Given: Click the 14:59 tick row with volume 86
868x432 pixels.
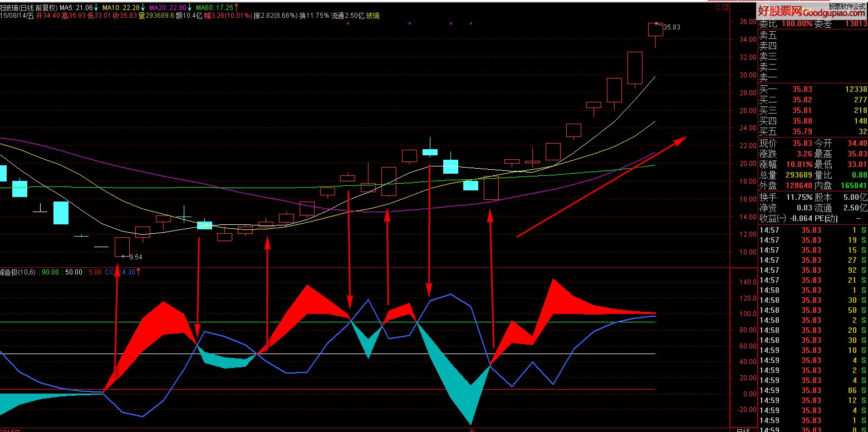Looking at the screenshot, I should [x=813, y=390].
